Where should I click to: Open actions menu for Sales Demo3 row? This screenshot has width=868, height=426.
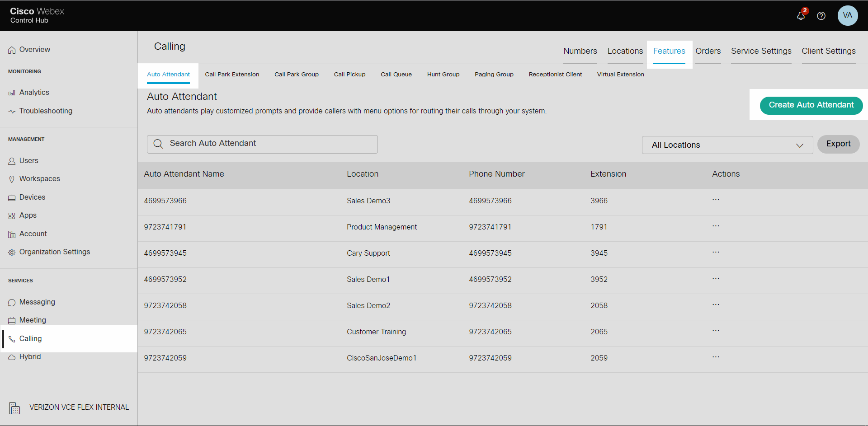[x=716, y=200]
